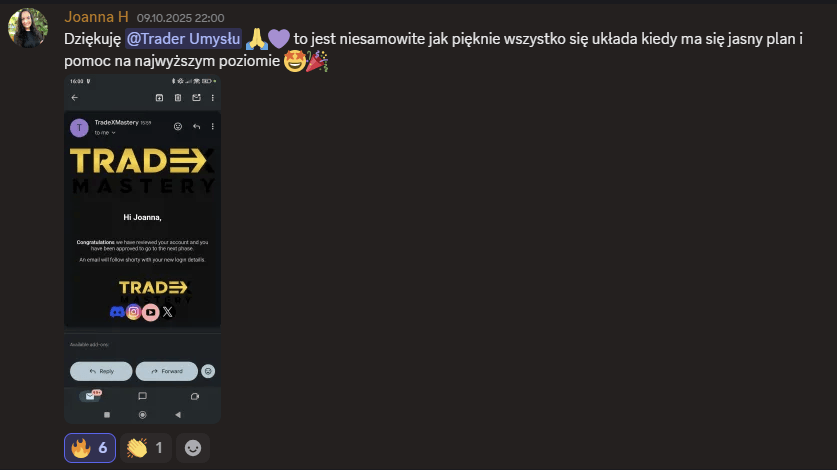Click the Joanna H username
Screen dimensions: 837x470
tap(96, 17)
